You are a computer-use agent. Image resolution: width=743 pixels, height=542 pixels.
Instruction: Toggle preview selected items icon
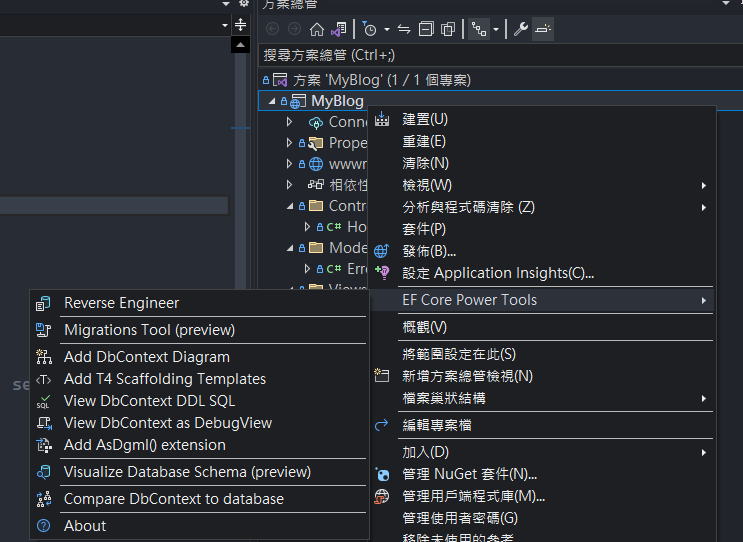(x=543, y=29)
